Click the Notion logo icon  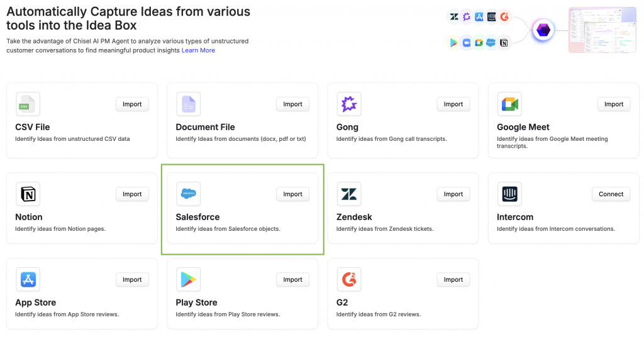(27, 194)
